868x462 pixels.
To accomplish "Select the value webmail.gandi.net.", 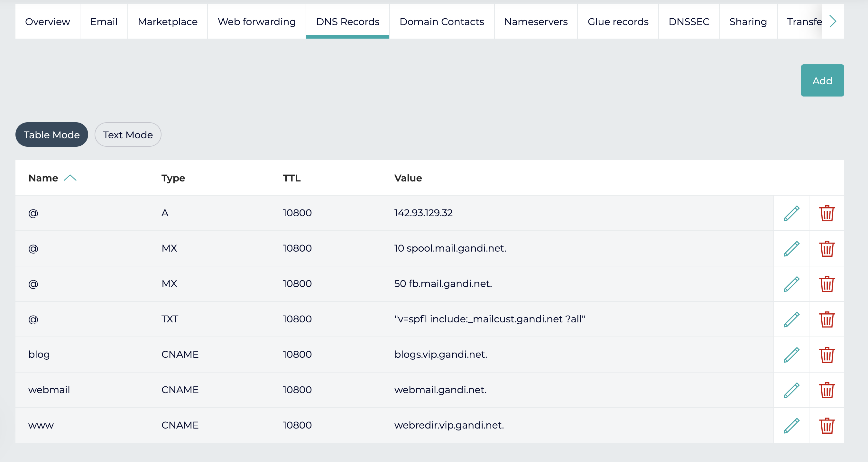I will tap(440, 390).
